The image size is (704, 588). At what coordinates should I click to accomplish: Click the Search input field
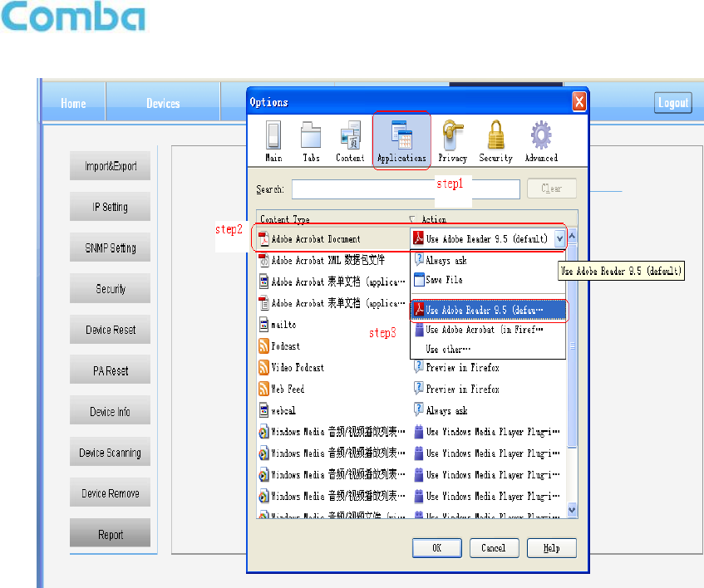click(x=406, y=189)
